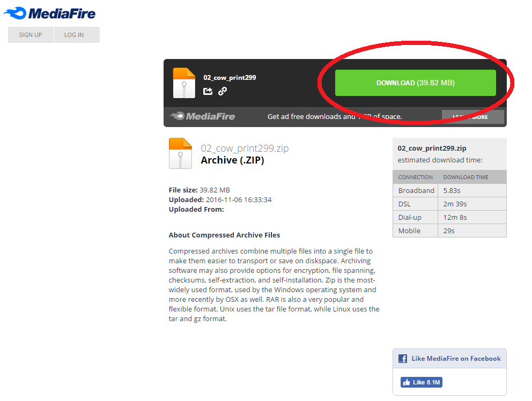Click the Get ad free downloads banner text

335,116
